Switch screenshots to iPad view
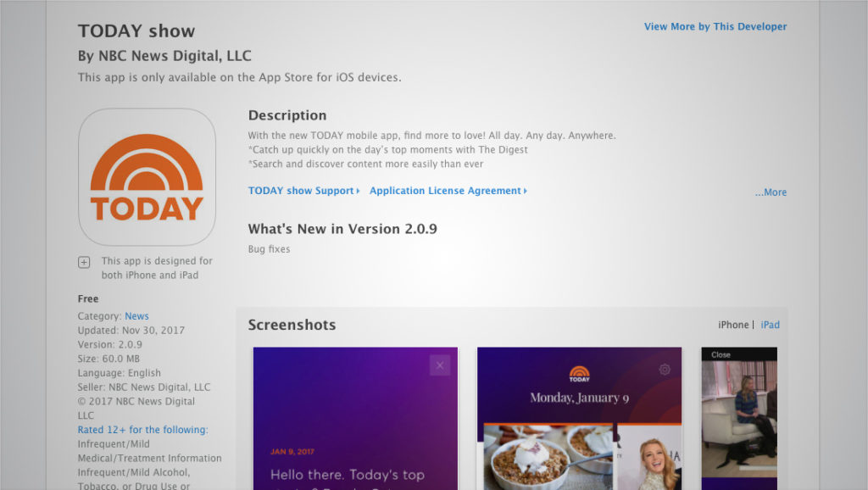The height and width of the screenshot is (490, 868). tap(770, 325)
